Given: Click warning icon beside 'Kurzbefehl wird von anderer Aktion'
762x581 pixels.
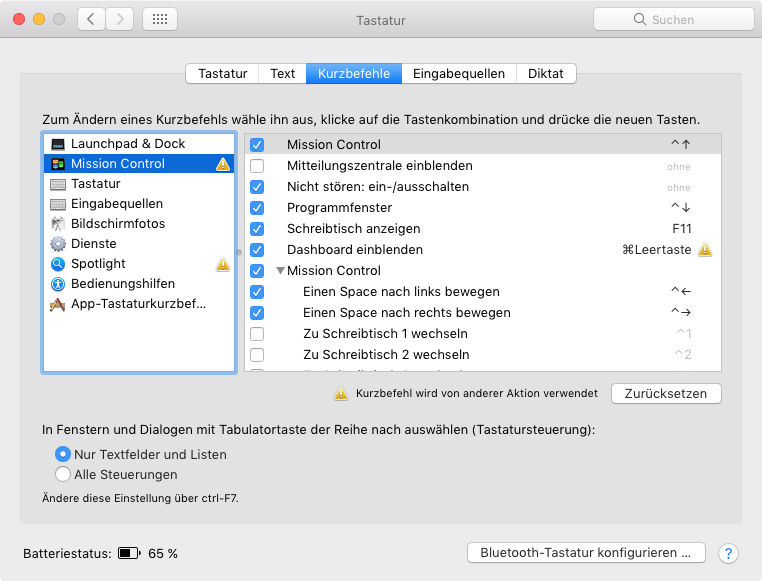Looking at the screenshot, I should pyautogui.click(x=341, y=393).
